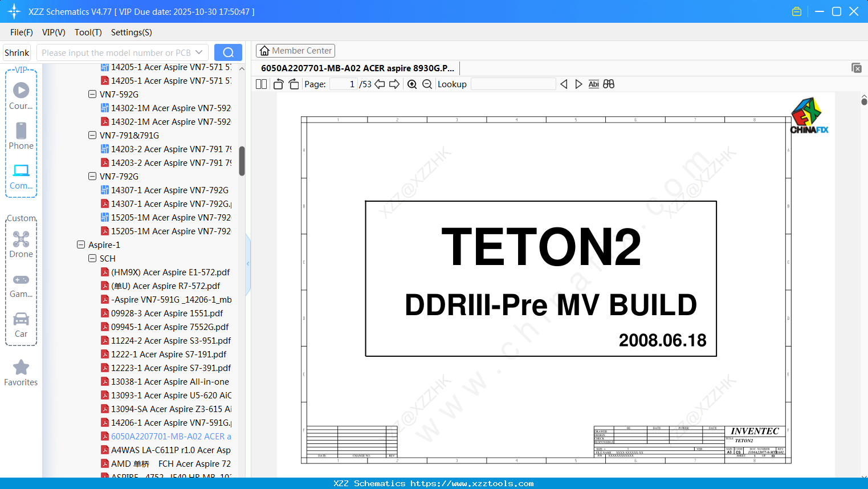Collapse the file tree panel with side handle
Screen dimensions: 868x489
point(248,264)
